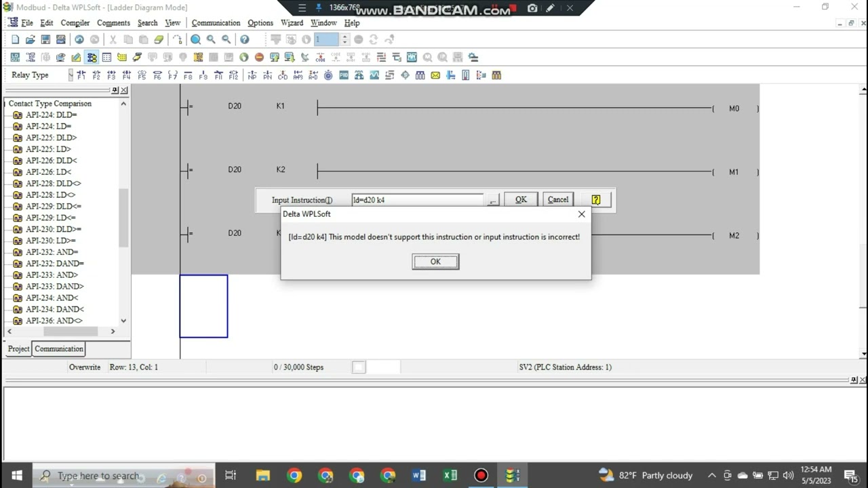Click the large magnifier Search icon
The image size is (868, 488).
[195, 40]
